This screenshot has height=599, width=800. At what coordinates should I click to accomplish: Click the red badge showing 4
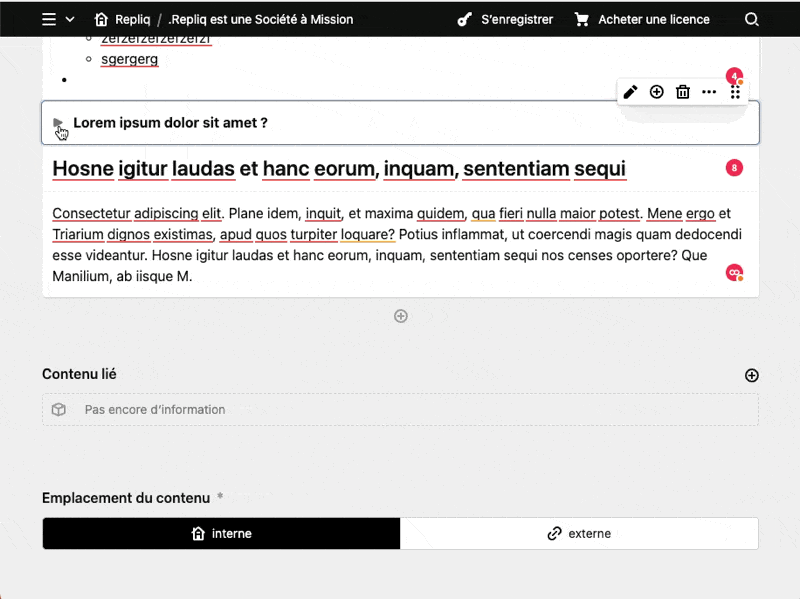pos(734,76)
